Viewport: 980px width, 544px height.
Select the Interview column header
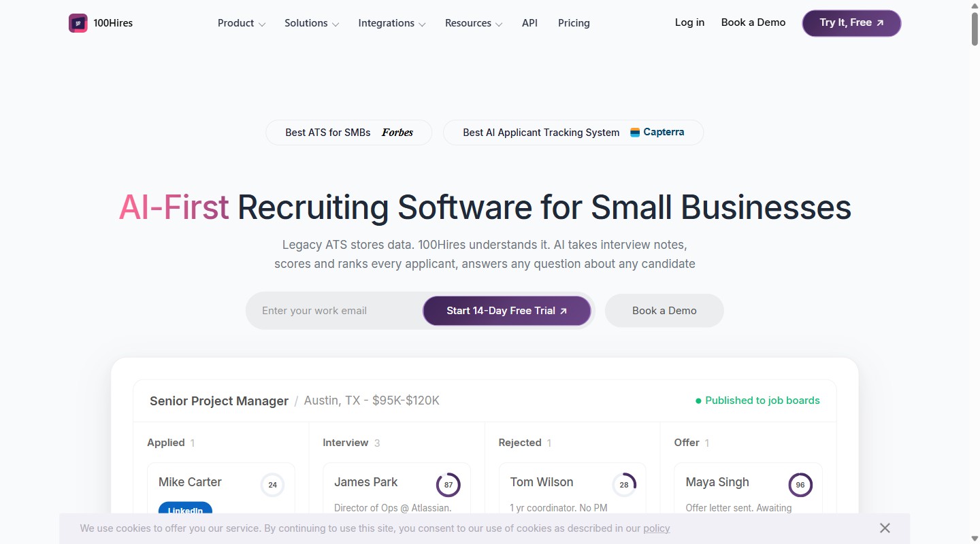(346, 443)
